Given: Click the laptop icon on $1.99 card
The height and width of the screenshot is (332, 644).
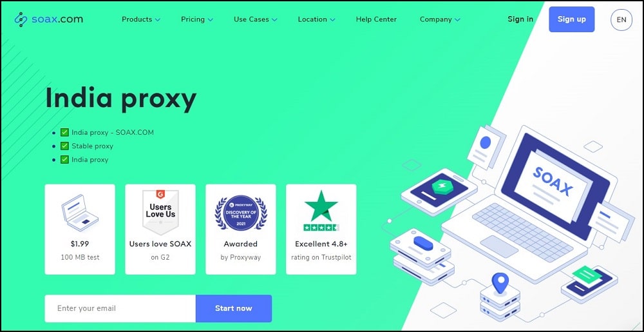Looking at the screenshot, I should pos(80,213).
